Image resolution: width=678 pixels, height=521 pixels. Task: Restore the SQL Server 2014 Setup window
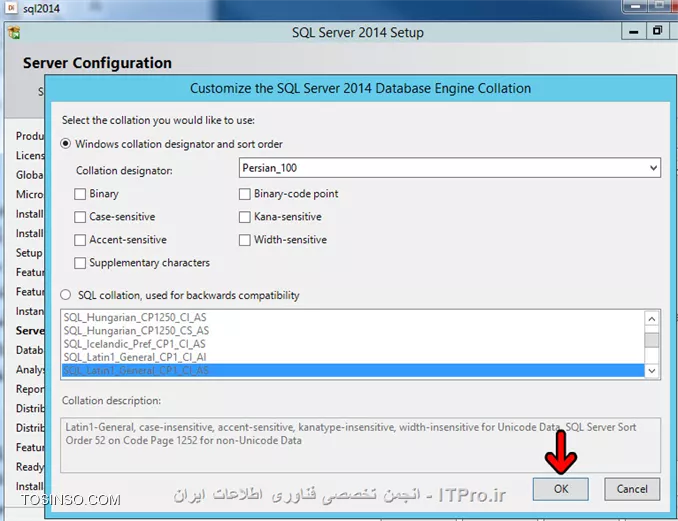coord(657,31)
